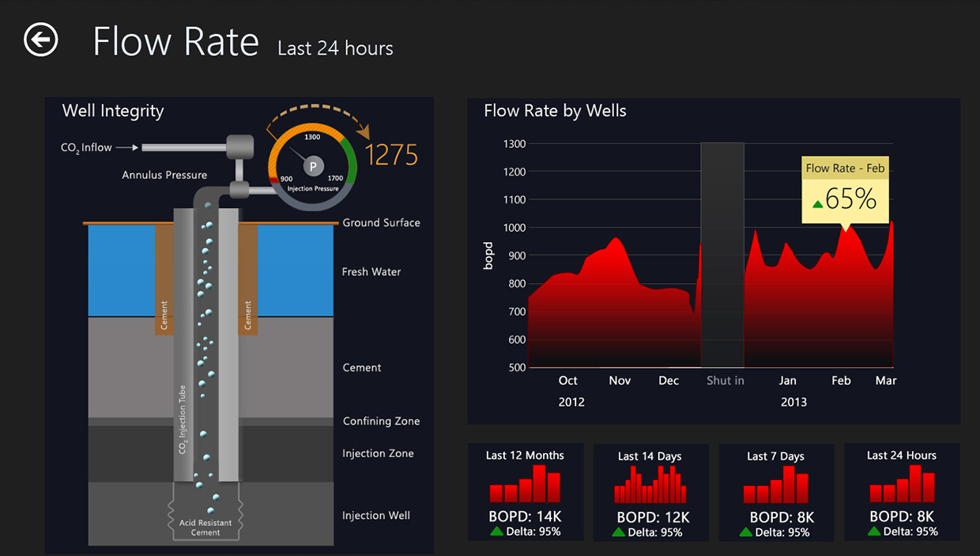The width and height of the screenshot is (980, 556).
Task: Select the Oct label on chart axis
Action: [x=567, y=380]
